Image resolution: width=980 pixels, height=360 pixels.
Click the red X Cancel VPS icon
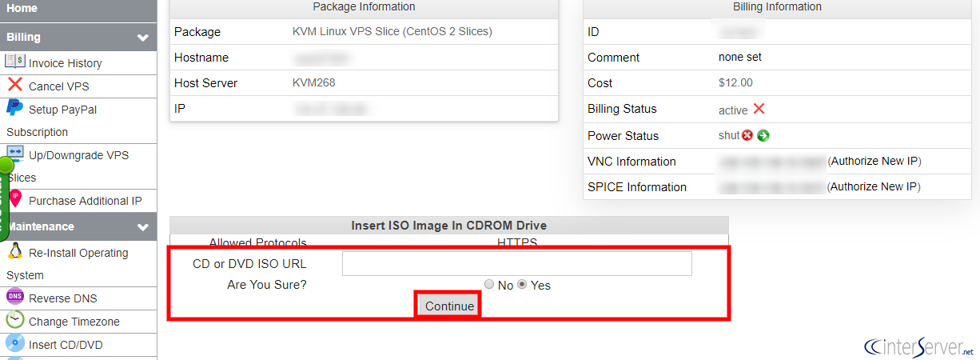click(x=15, y=85)
